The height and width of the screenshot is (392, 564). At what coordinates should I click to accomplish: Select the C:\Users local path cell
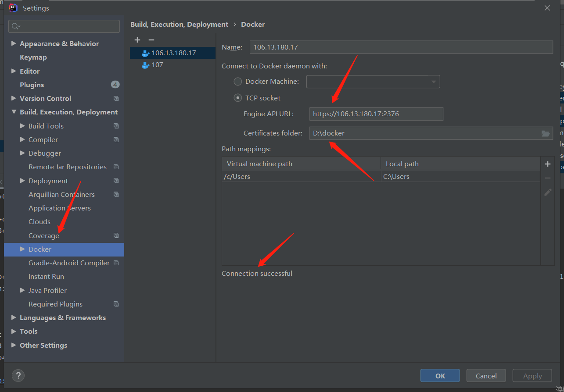(x=460, y=177)
